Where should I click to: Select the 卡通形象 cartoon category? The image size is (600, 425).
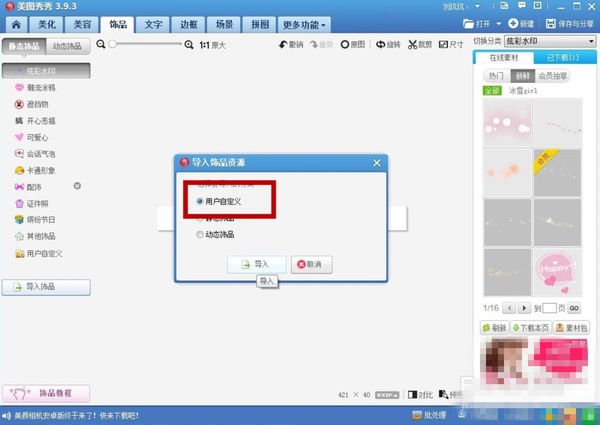[x=35, y=170]
